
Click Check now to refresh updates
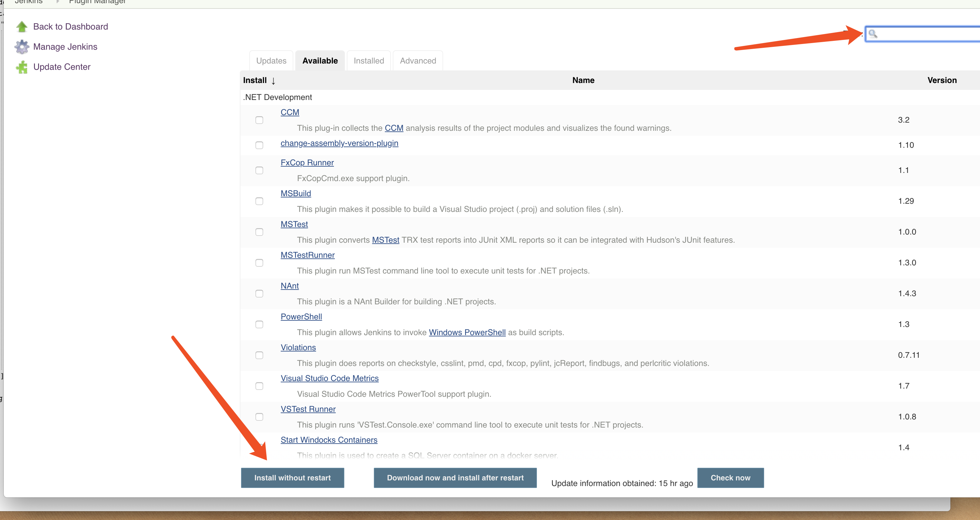click(x=730, y=477)
